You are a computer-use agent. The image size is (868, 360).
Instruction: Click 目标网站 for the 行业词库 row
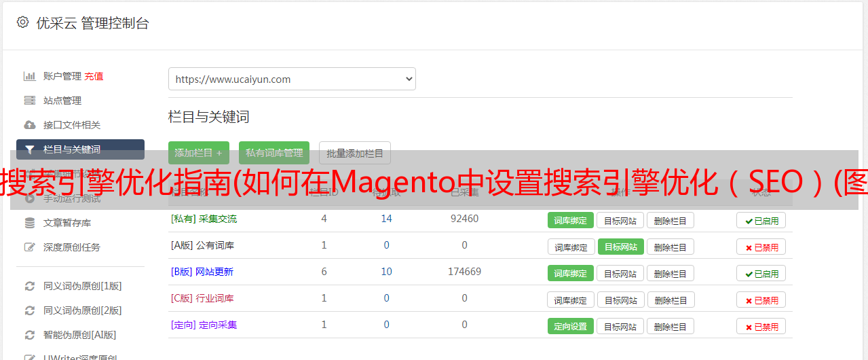[x=621, y=300]
